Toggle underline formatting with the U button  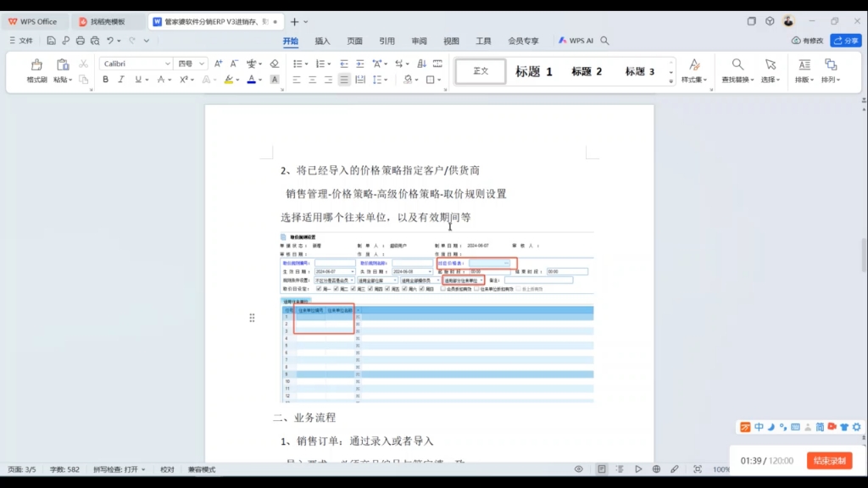click(x=136, y=79)
